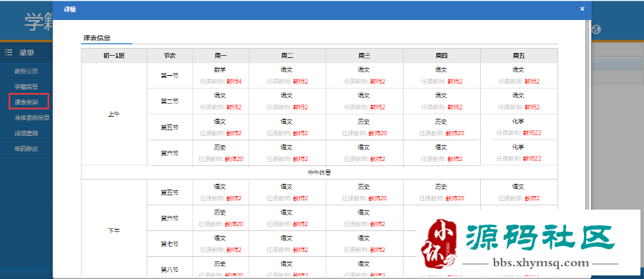Click the 周三 column header

click(x=364, y=56)
